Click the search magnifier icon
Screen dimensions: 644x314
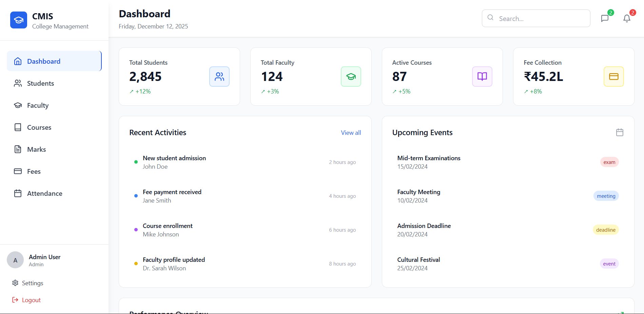(490, 18)
